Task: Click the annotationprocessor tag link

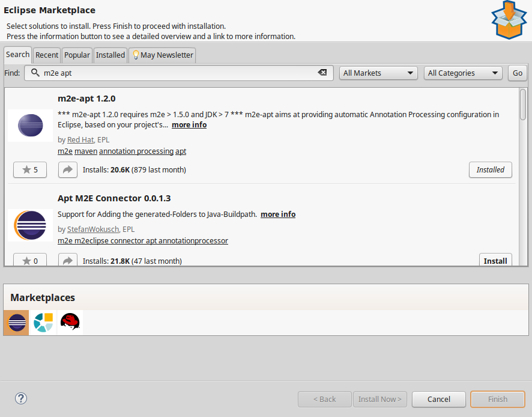Action: click(193, 241)
